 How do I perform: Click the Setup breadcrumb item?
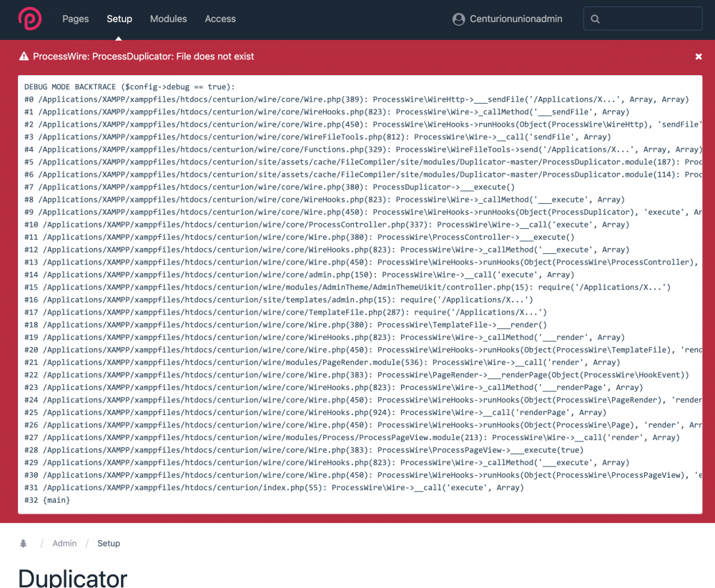click(109, 544)
